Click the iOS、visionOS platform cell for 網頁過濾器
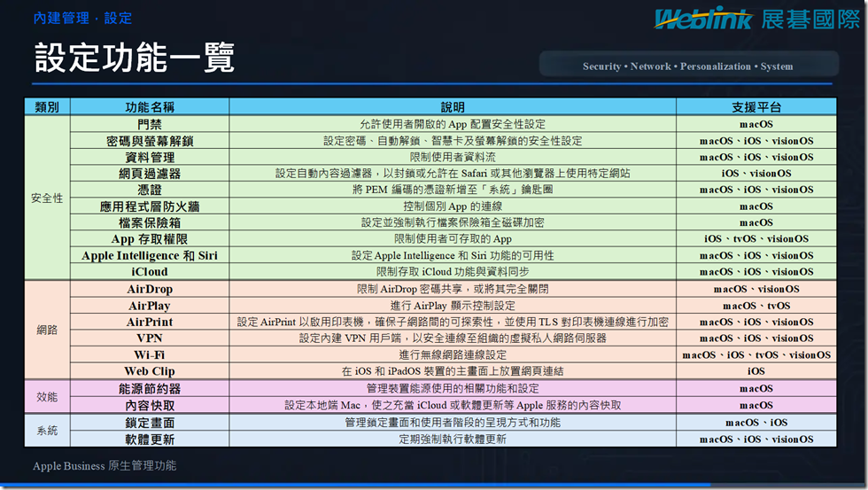The width and height of the screenshot is (868, 490). [x=756, y=174]
